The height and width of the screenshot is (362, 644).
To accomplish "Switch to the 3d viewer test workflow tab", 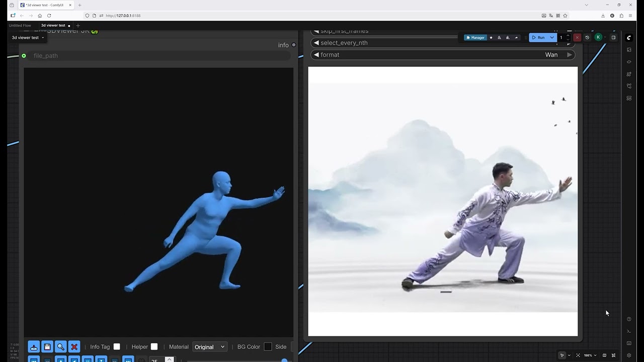I will coord(53,26).
